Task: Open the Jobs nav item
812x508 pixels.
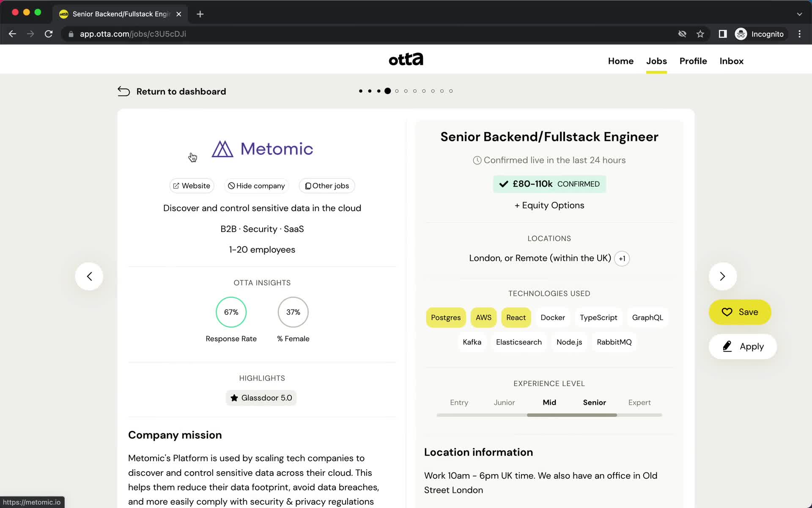Action: click(656, 61)
